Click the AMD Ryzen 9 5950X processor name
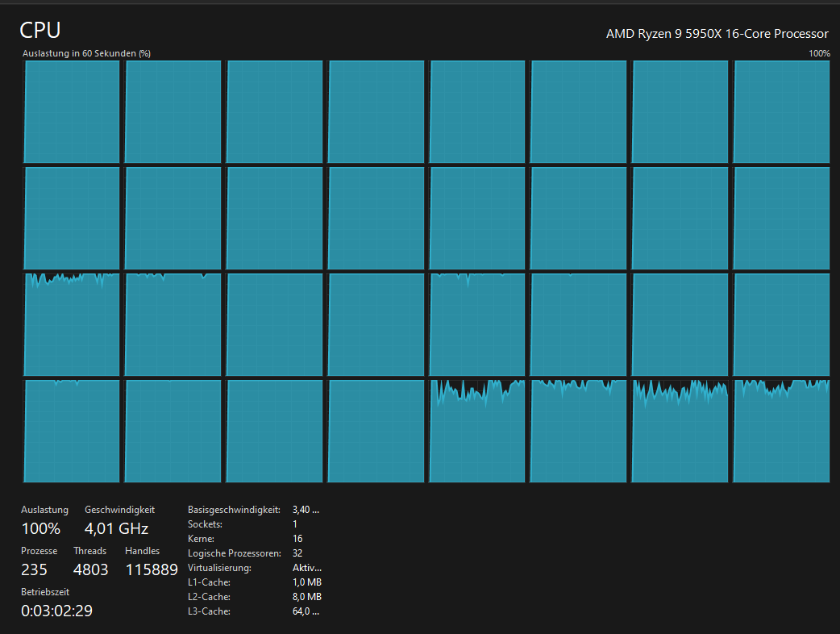Image resolution: width=840 pixels, height=634 pixels. coord(717,34)
